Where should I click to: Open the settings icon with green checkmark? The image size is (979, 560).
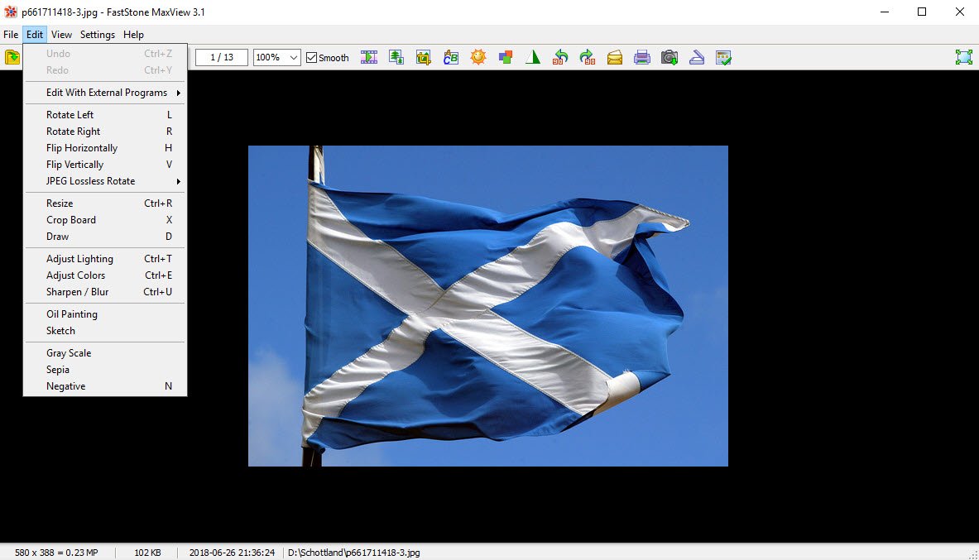[x=723, y=57]
